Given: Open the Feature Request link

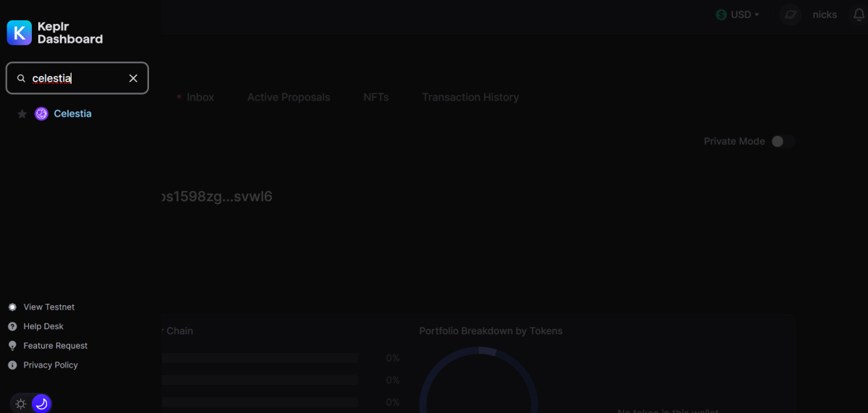Looking at the screenshot, I should coord(56,346).
